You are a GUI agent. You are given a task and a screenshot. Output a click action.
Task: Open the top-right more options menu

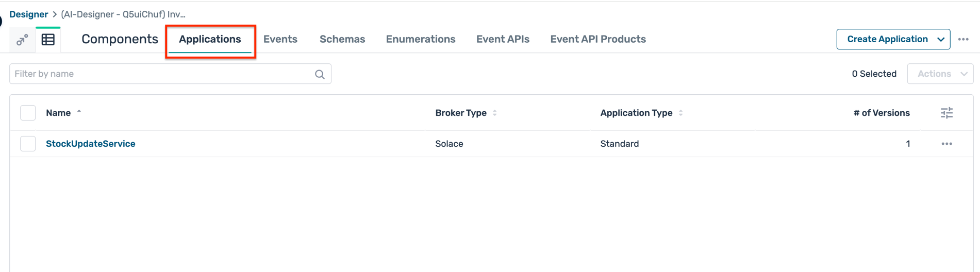tap(963, 39)
